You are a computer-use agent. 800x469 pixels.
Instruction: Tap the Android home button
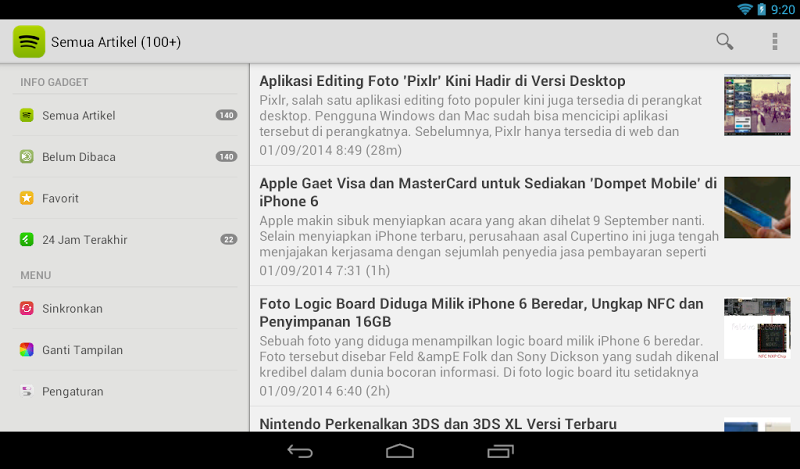point(400,451)
